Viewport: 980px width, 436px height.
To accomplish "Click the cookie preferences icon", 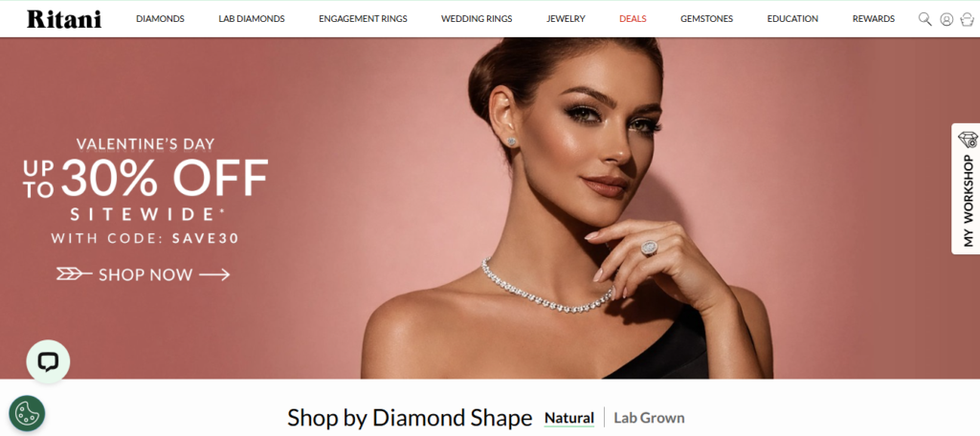I will click(x=27, y=413).
